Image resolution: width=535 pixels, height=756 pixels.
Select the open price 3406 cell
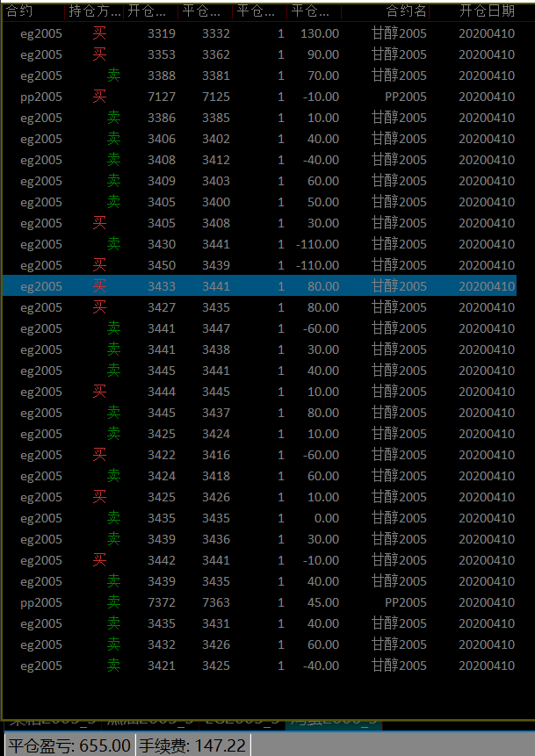point(162,139)
